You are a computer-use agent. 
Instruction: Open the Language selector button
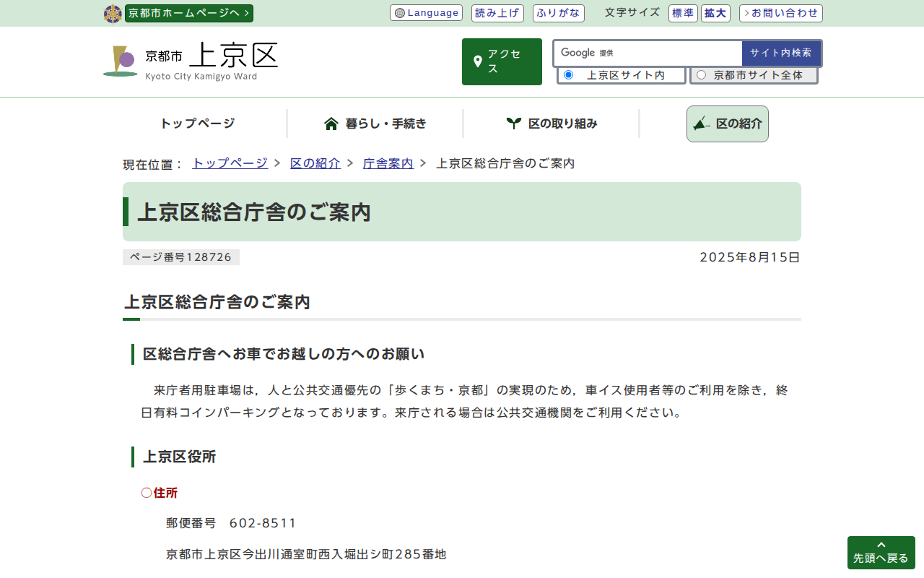pos(427,13)
